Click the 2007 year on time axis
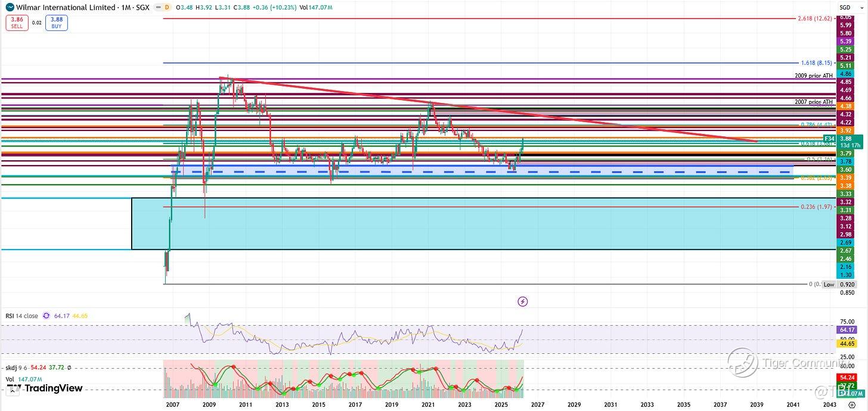 tap(173, 404)
